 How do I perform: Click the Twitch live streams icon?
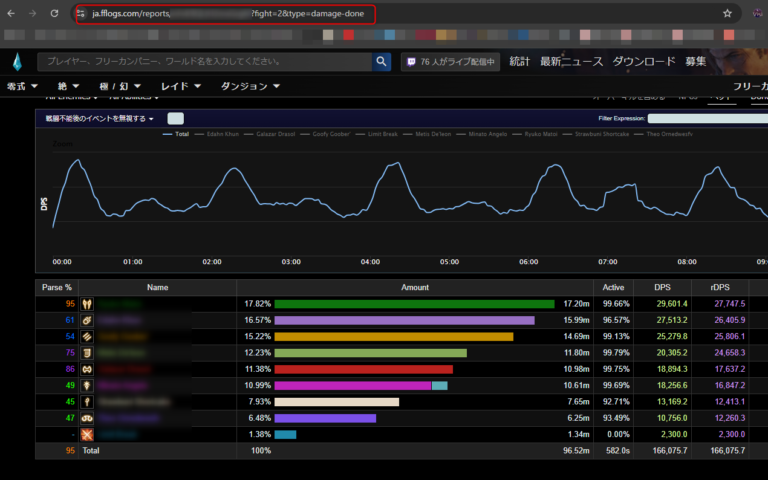pyautogui.click(x=411, y=62)
